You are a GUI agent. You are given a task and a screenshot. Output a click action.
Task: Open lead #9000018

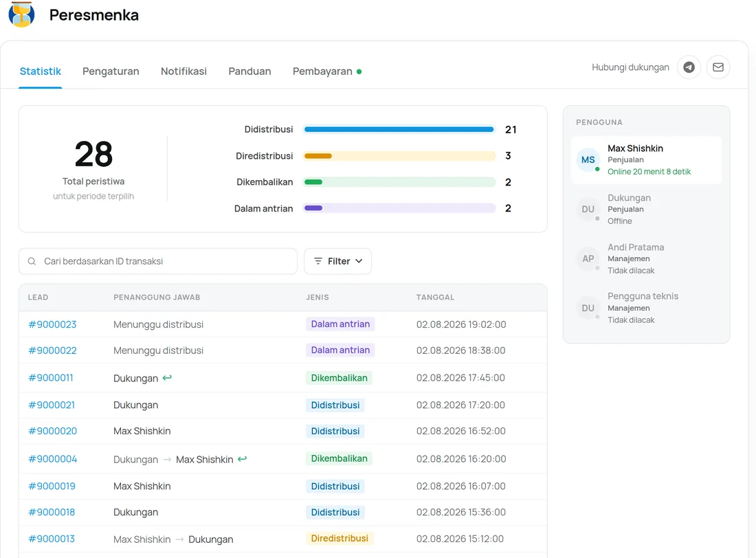click(x=52, y=512)
